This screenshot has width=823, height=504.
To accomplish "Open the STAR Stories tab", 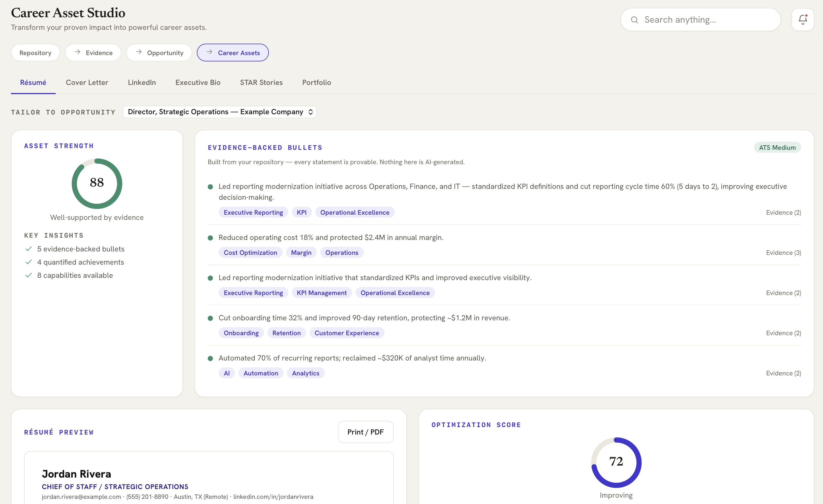I will [261, 82].
